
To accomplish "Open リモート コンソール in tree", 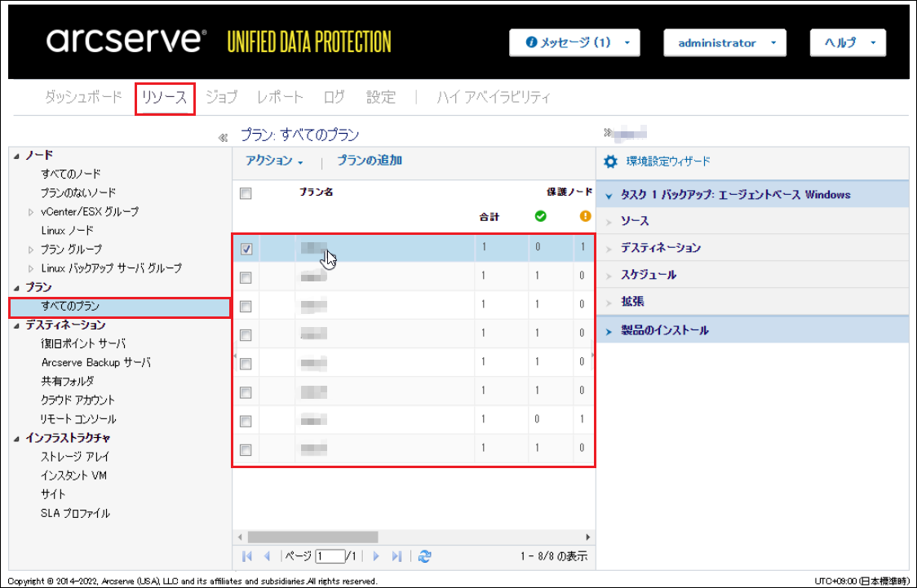I will [x=78, y=420].
